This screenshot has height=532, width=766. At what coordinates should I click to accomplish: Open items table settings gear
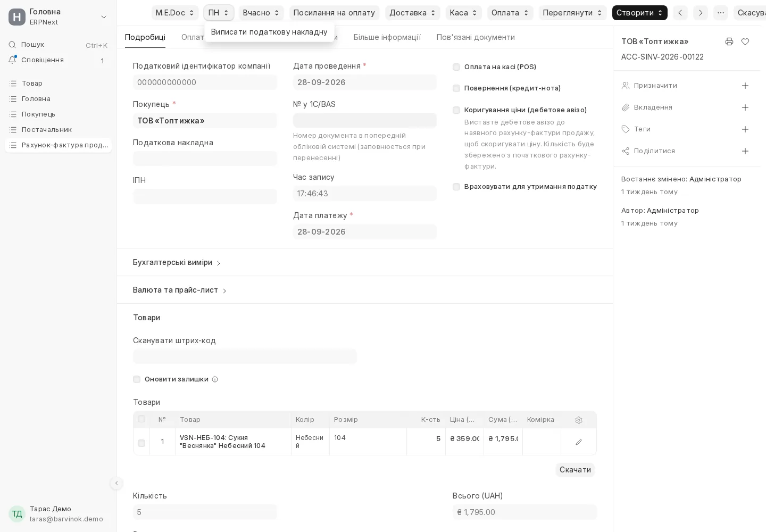[579, 420]
